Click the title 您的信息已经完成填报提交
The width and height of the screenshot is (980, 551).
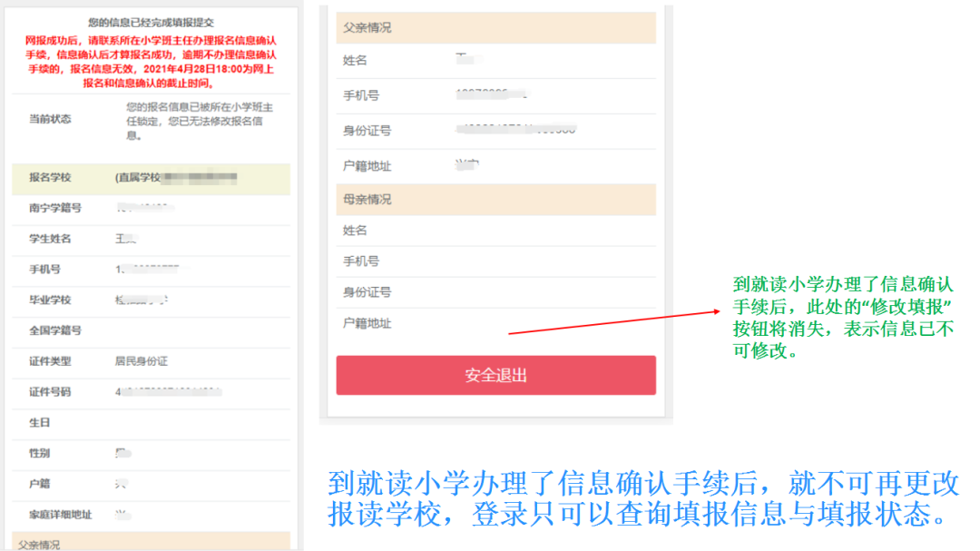[x=151, y=22]
